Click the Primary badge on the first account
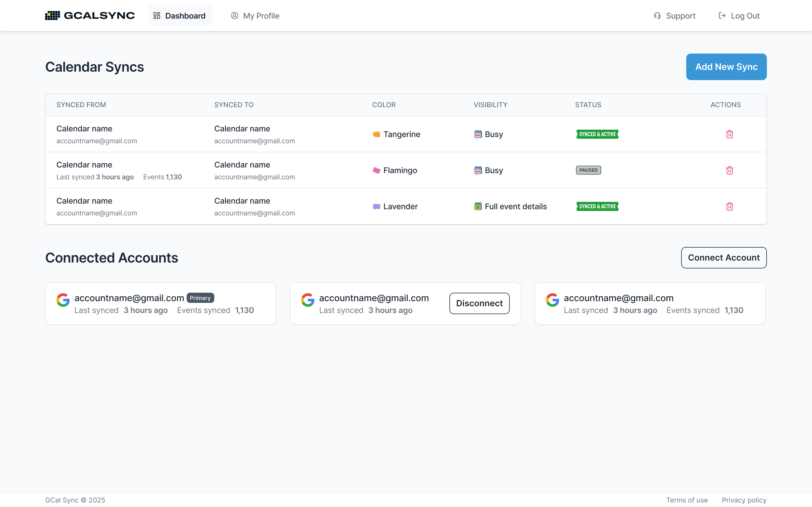Image resolution: width=812 pixels, height=507 pixels. click(200, 298)
